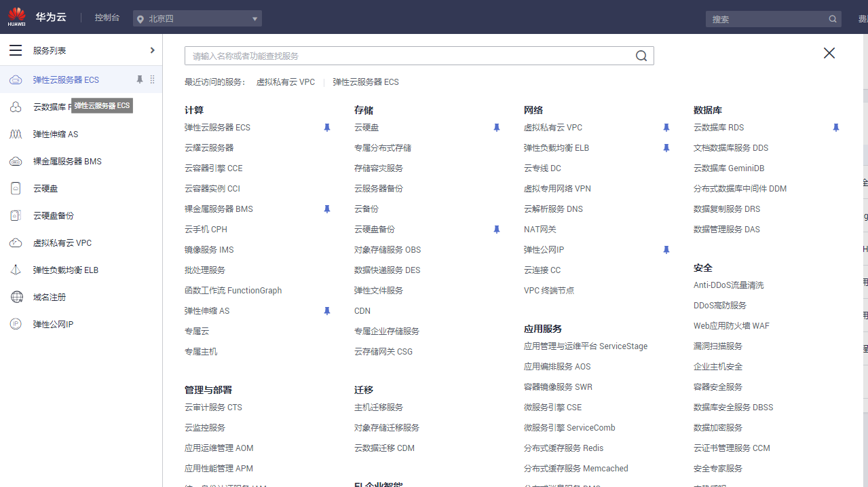Toggle pin for 弹性负载均衡 ELB under 网络
868x487 pixels.
tap(666, 148)
